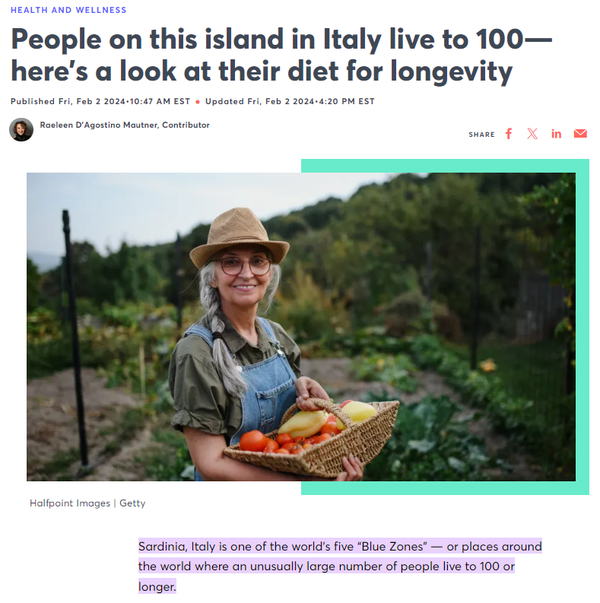The image size is (600, 603).
Task: Click the article headline about Italy longevity
Action: coord(281,55)
